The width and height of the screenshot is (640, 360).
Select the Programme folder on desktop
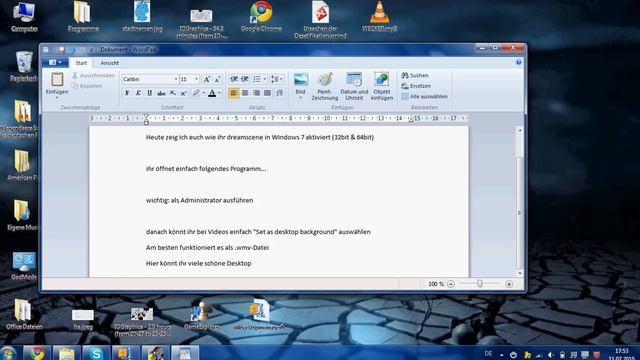83,17
